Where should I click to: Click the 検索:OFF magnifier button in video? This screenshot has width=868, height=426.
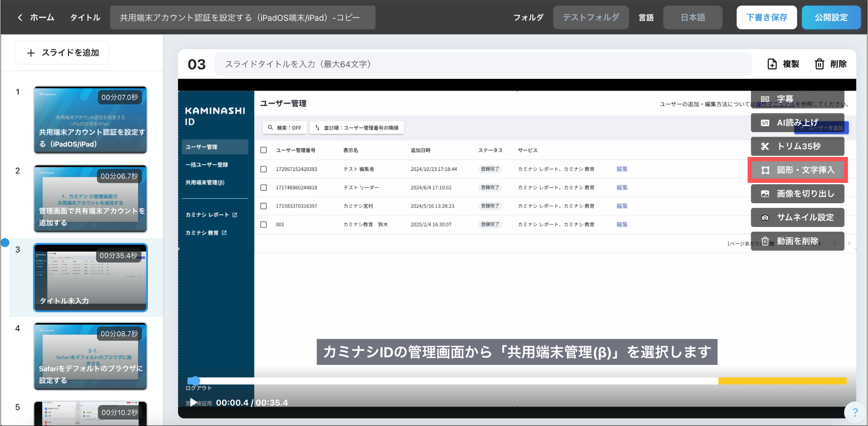point(284,128)
